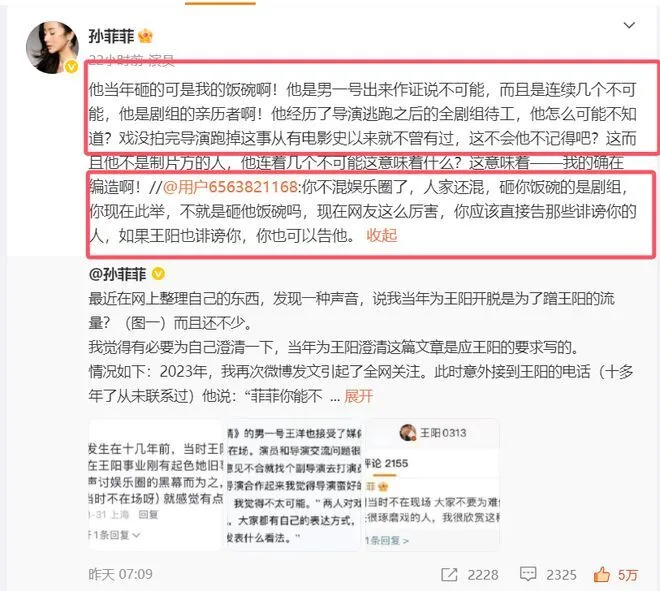The image size is (660, 591).
Task: Click the timestamp 昨天 07:09
Action: (120, 574)
